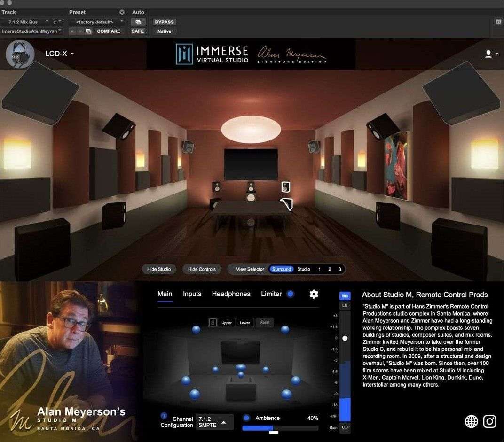Click the user account icon top right

pyautogui.click(x=488, y=54)
